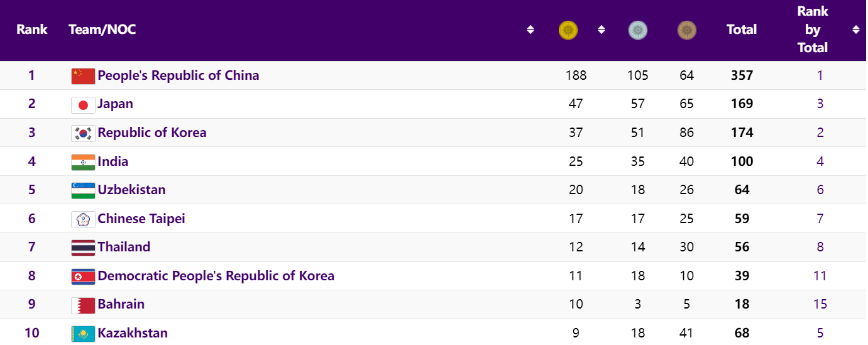Screen dimensions: 868x345
Task: Open the India team link
Action: click(x=113, y=162)
